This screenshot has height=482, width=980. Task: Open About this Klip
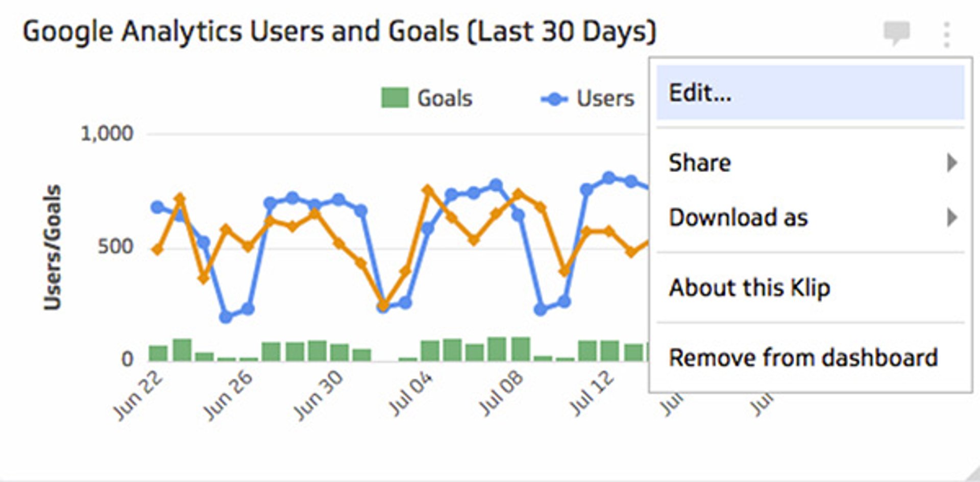tap(749, 288)
